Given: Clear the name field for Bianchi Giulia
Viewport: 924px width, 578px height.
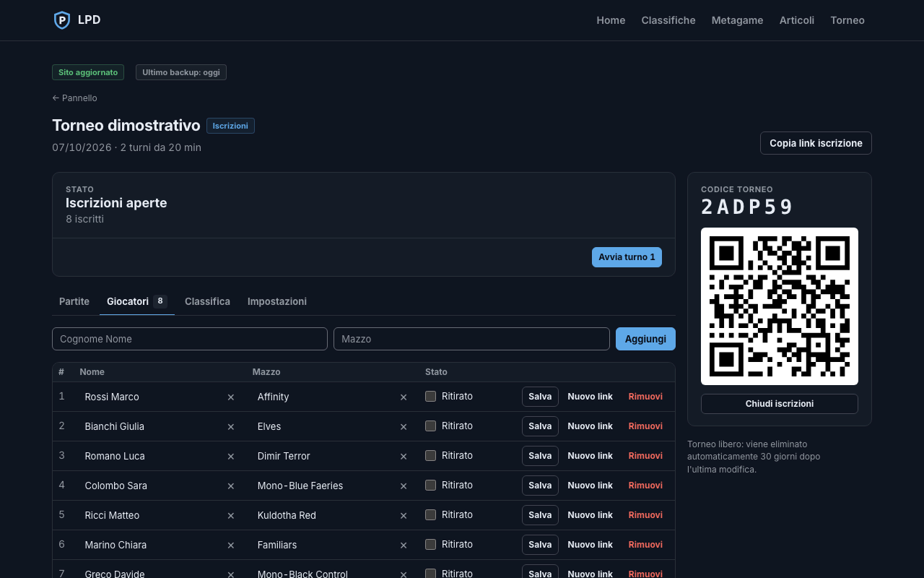Looking at the screenshot, I should (x=231, y=426).
